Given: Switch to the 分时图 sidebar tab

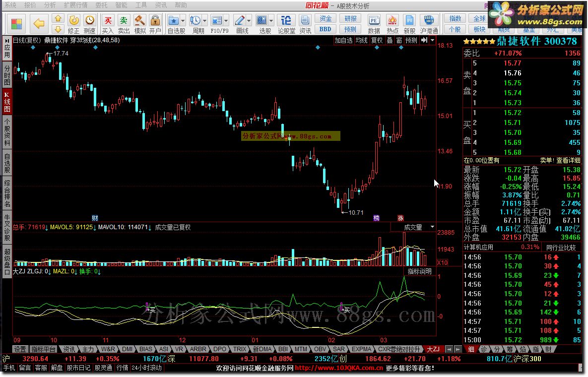Looking at the screenshot, I should 7,75.
